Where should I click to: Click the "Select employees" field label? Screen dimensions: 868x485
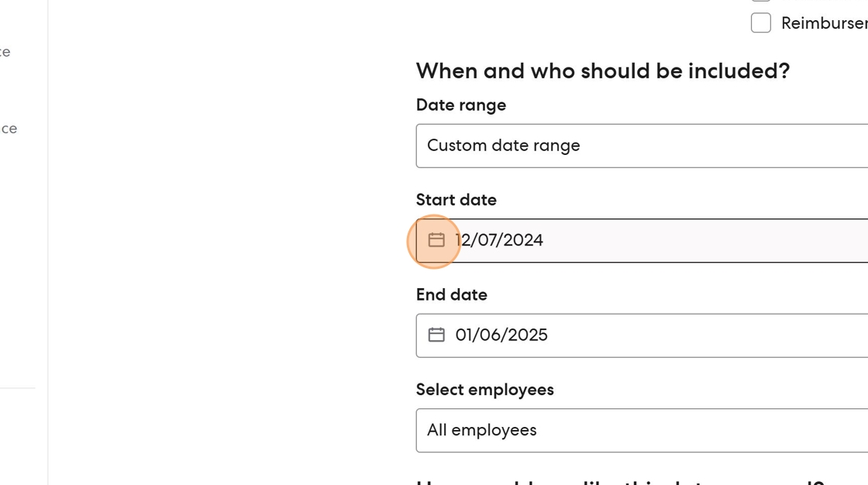pyautogui.click(x=485, y=389)
